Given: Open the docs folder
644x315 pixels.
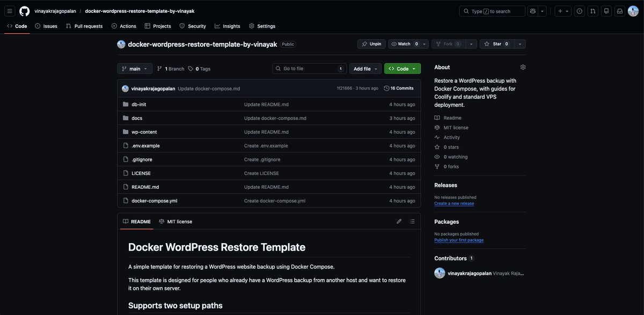Looking at the screenshot, I should (137, 118).
